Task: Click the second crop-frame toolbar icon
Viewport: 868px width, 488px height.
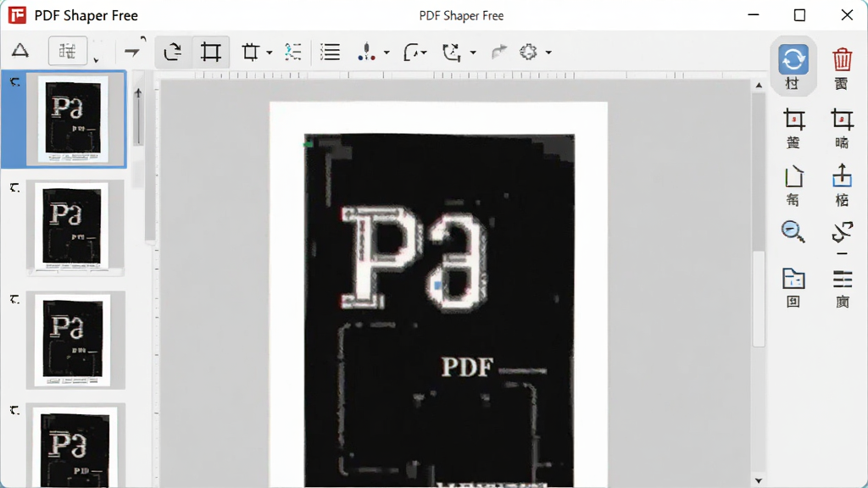Action: [x=250, y=52]
